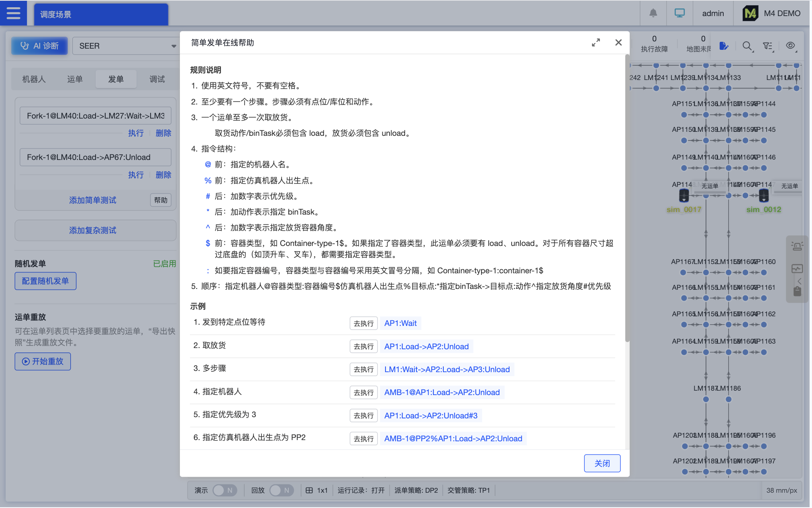This screenshot has height=508, width=812.
Task: Open the map search tool
Action: point(747,46)
